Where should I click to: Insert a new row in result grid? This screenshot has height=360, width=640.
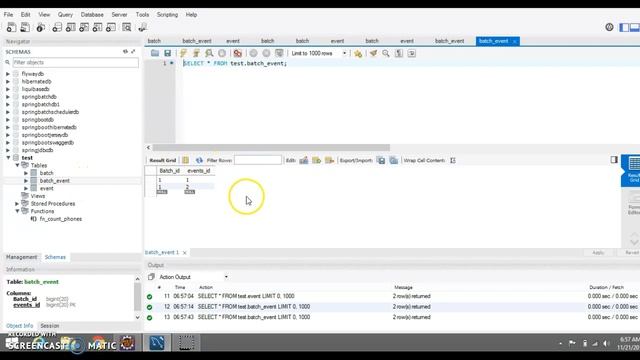(316, 160)
